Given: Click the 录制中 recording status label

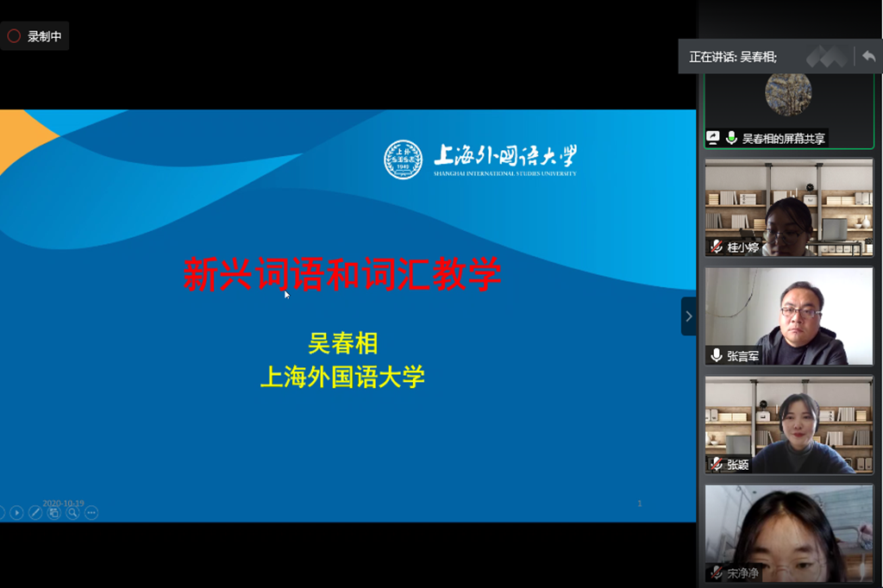Looking at the screenshot, I should pos(45,36).
